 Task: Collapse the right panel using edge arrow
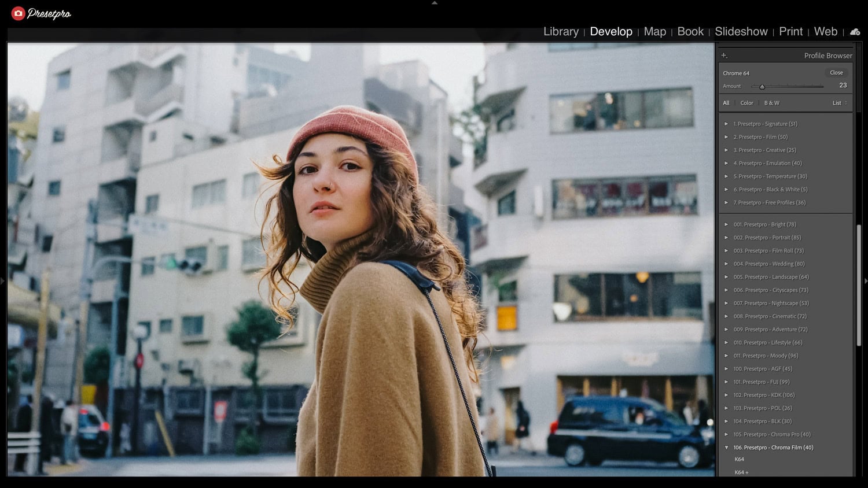pos(865,282)
